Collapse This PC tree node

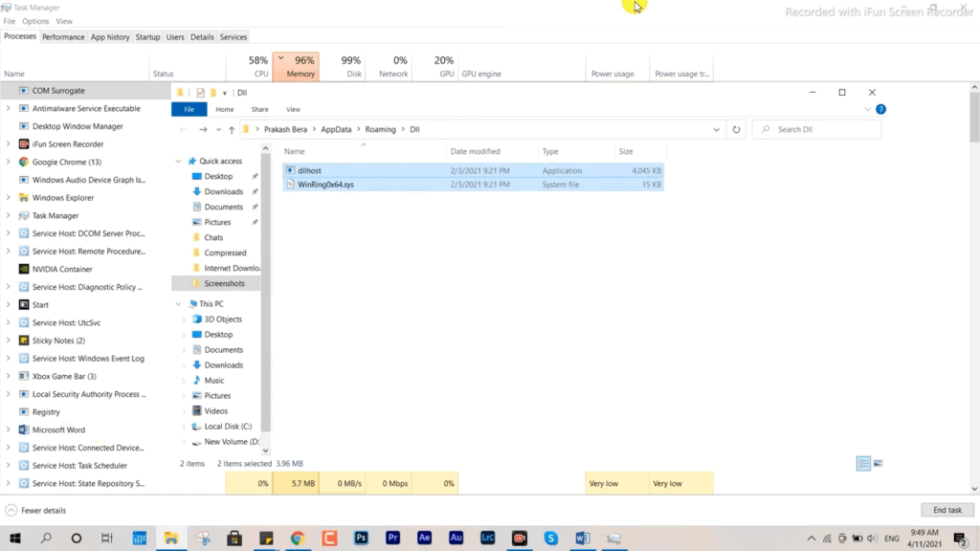point(179,303)
